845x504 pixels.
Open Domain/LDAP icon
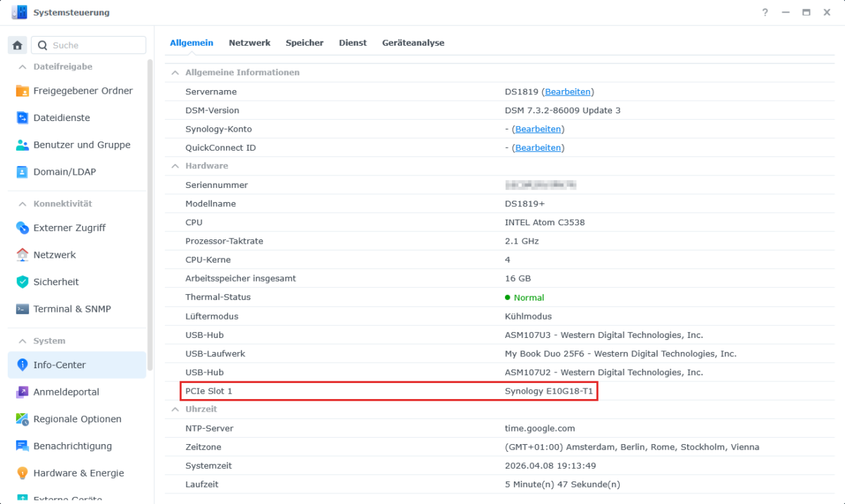(22, 172)
